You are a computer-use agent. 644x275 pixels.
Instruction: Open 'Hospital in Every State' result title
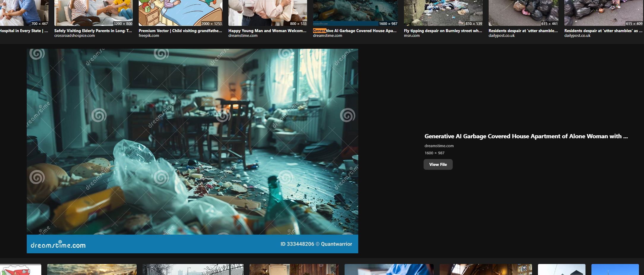[x=24, y=31]
